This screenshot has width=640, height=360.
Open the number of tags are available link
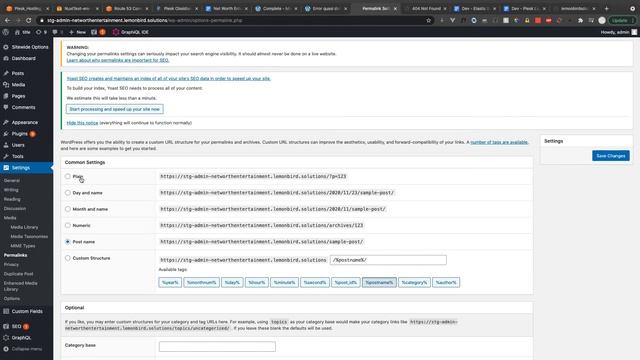coord(499,142)
